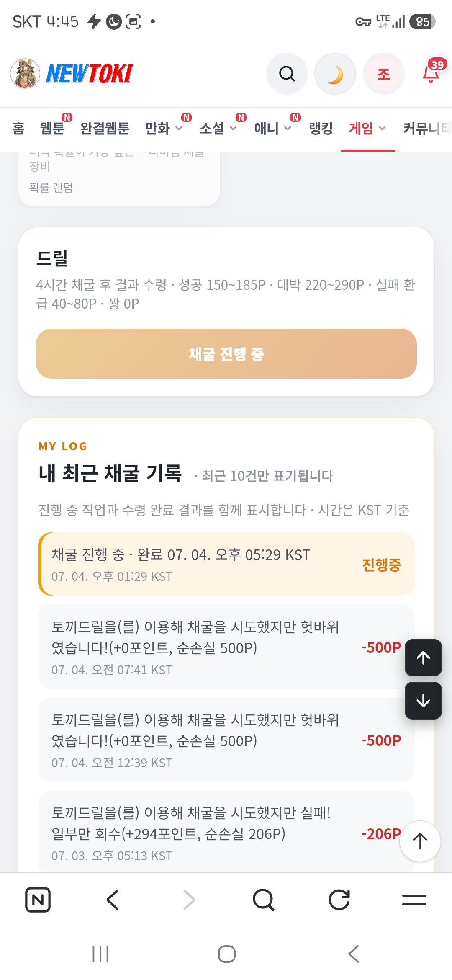Go to the 완결웹툰 tab
This screenshot has width=452, height=980.
(105, 128)
